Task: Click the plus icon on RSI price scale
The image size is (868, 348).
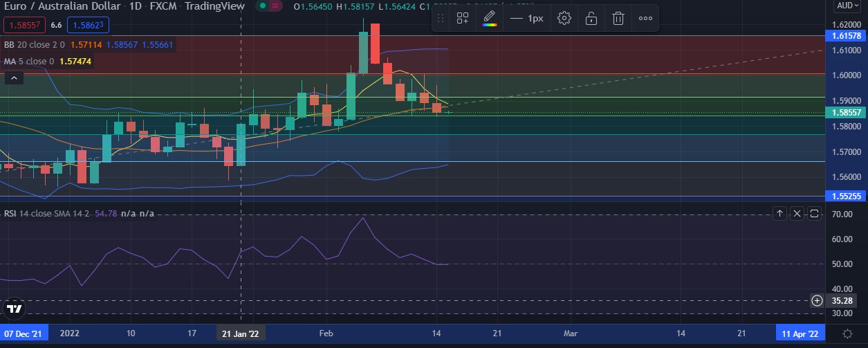Action: point(817,300)
